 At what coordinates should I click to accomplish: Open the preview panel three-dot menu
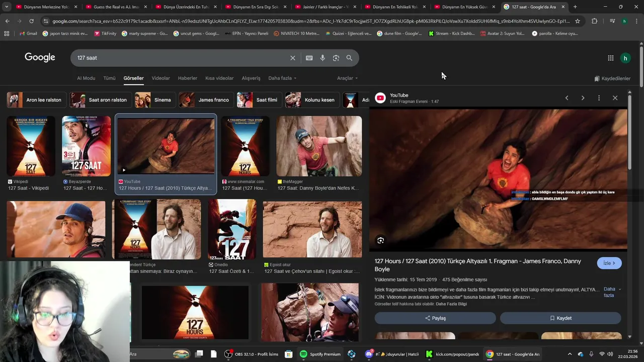(599, 98)
